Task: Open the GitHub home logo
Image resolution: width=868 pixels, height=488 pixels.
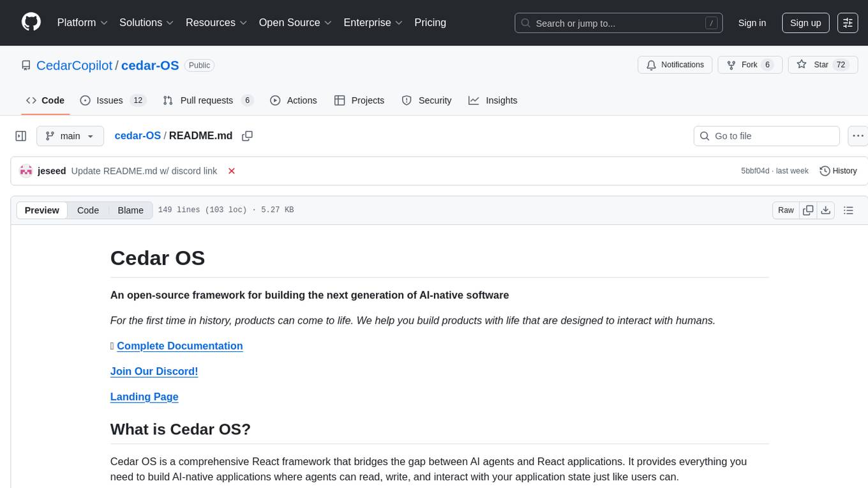Action: pos(31,22)
